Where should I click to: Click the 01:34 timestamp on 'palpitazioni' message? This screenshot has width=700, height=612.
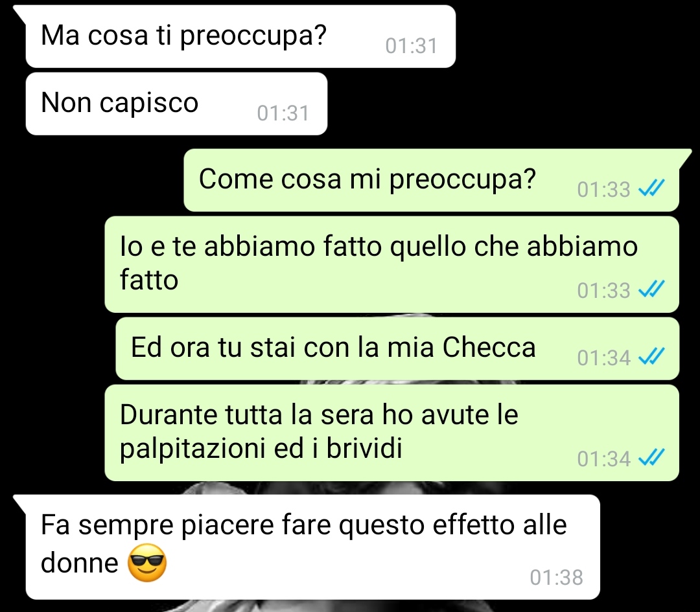tap(603, 459)
